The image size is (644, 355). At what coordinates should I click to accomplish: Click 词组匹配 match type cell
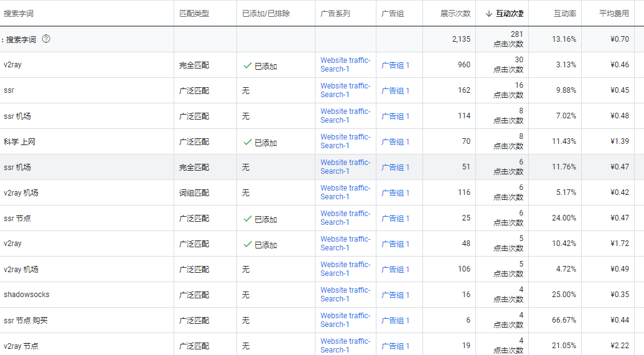[194, 192]
